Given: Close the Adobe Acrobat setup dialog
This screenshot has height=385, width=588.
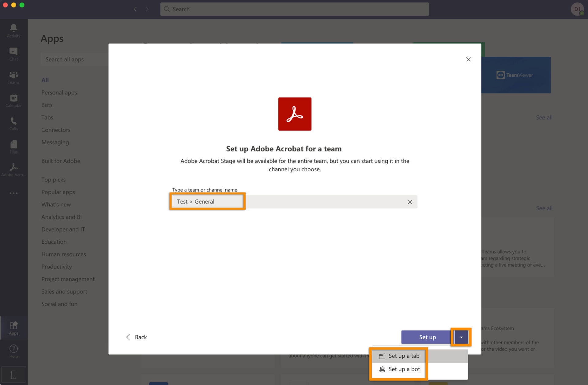Looking at the screenshot, I should 468,59.
